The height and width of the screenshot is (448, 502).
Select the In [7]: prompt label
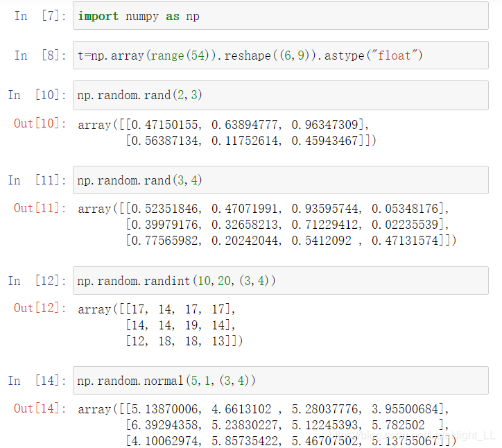40,16
